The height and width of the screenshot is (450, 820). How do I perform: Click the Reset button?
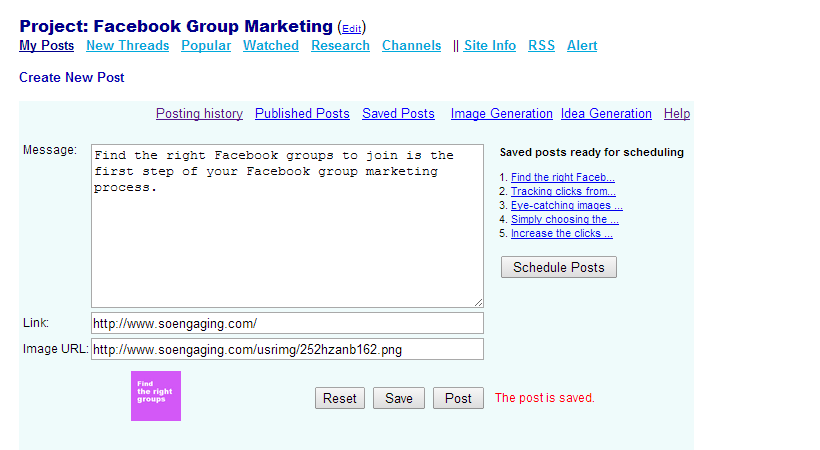pyautogui.click(x=339, y=398)
